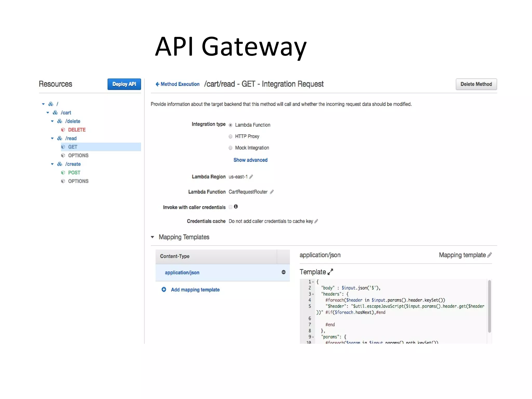Click the green POST method cube icon
Screen dimensions: 532x399
(x=63, y=172)
